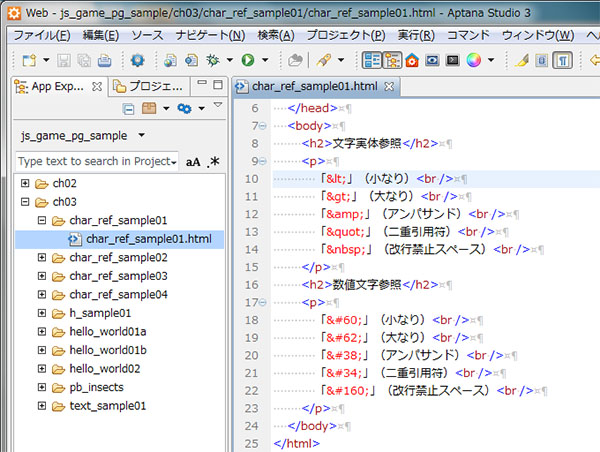Maximize the App Explorer panel

(218, 84)
